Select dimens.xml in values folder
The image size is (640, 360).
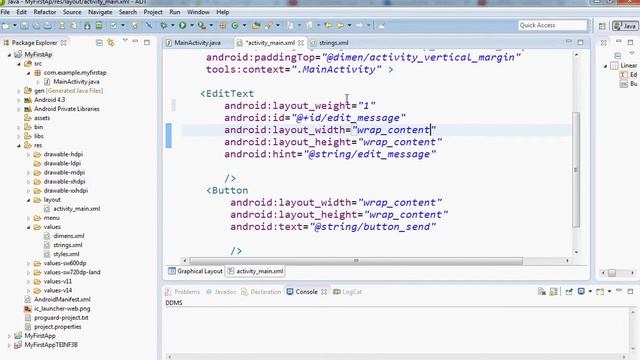point(64,236)
